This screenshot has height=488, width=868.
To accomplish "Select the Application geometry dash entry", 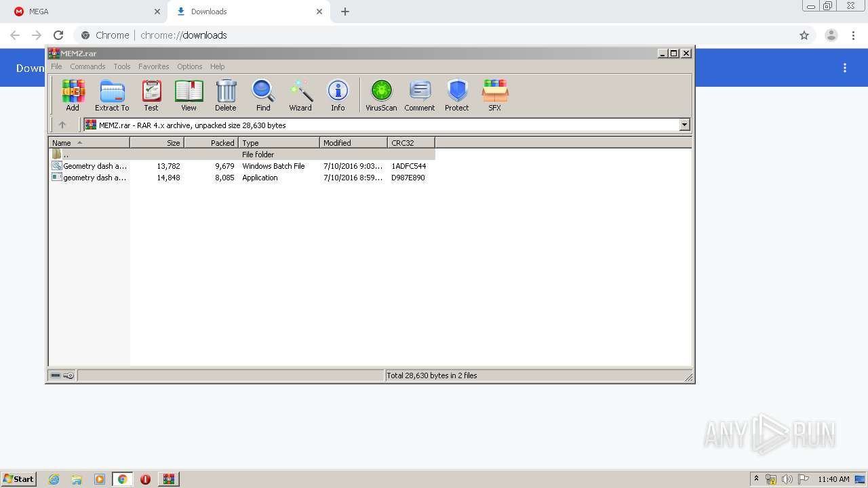I will 242,178.
